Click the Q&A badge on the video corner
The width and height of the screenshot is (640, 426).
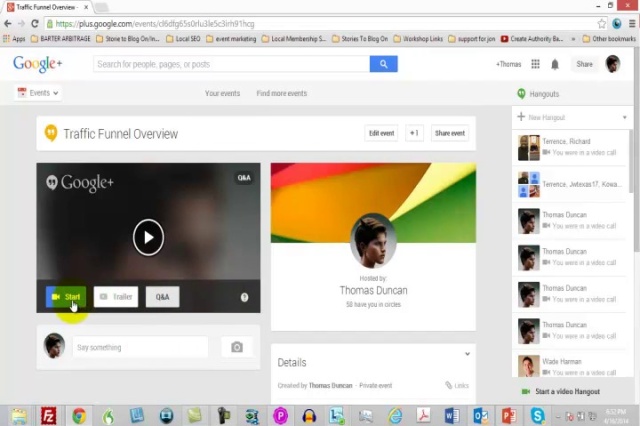coord(244,178)
